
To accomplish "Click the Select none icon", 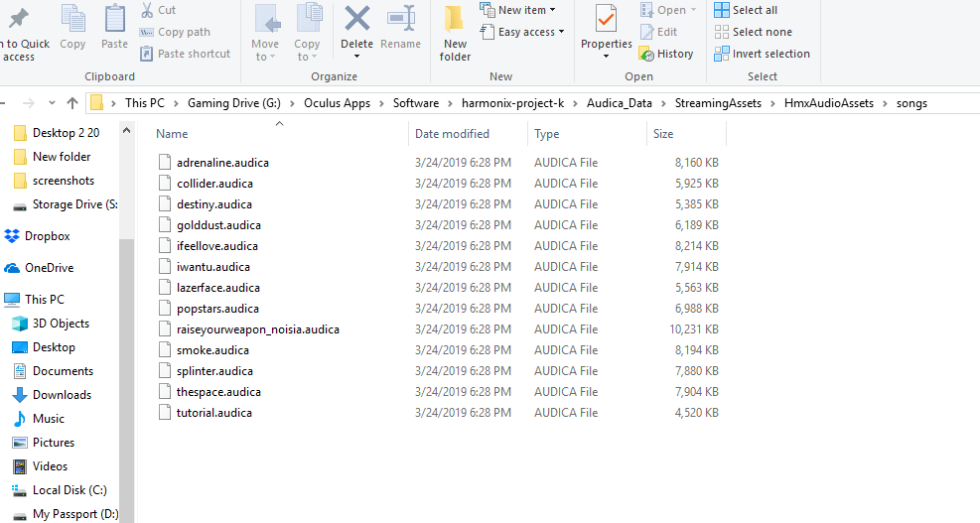I will click(721, 32).
